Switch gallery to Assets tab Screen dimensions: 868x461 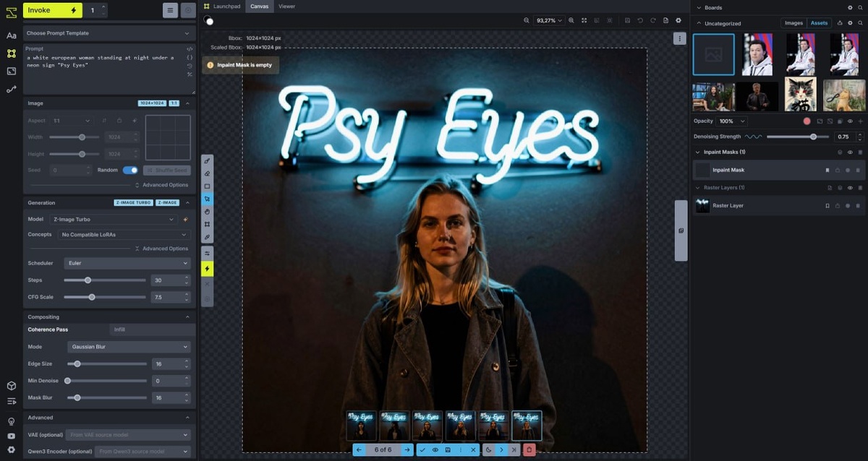(x=819, y=23)
